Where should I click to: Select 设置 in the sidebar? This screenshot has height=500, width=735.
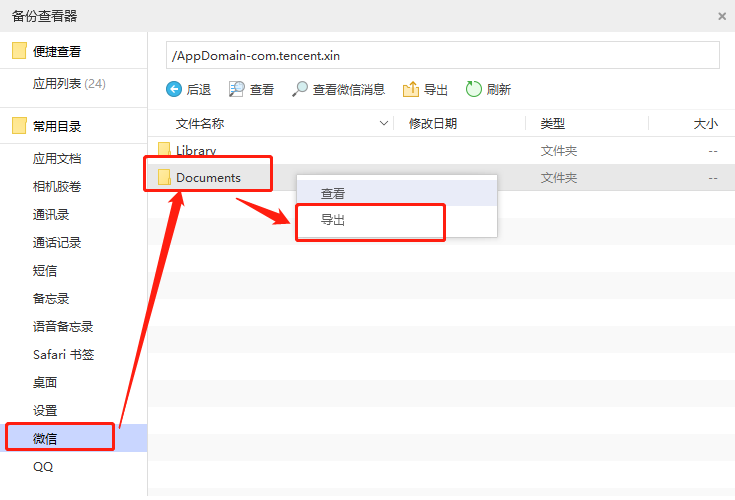tap(45, 410)
